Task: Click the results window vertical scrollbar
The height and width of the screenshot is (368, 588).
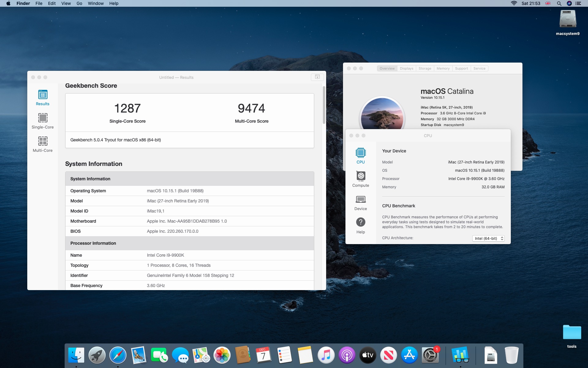Action: [324, 105]
